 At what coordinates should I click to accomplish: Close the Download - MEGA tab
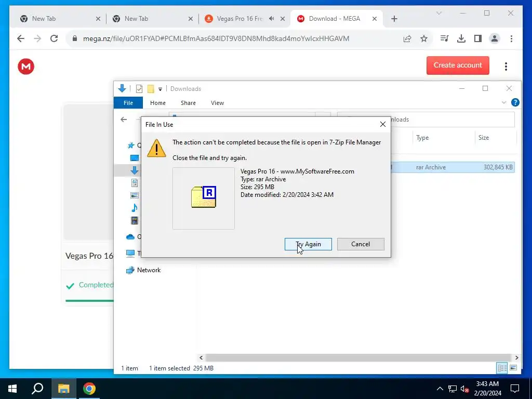(375, 19)
